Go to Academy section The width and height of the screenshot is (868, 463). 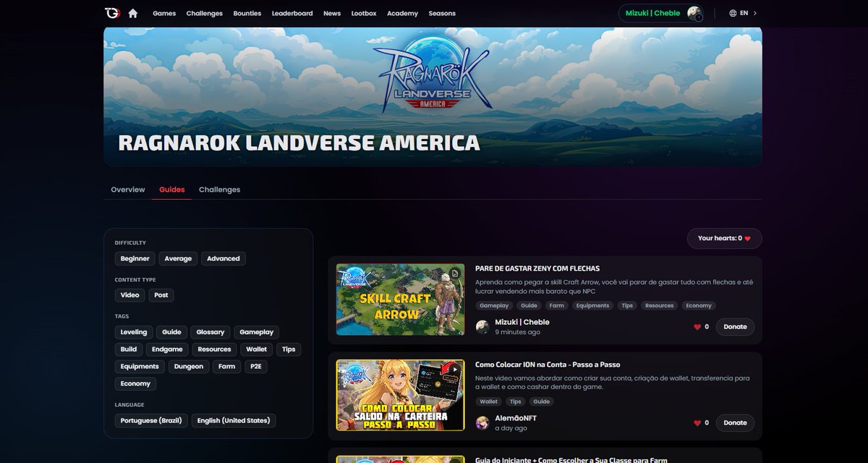pos(402,13)
